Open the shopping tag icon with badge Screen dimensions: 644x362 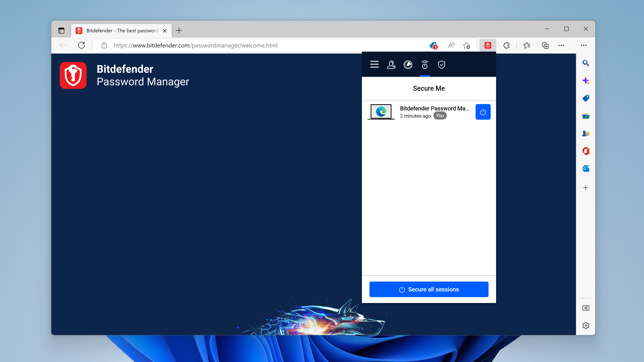[x=434, y=45]
